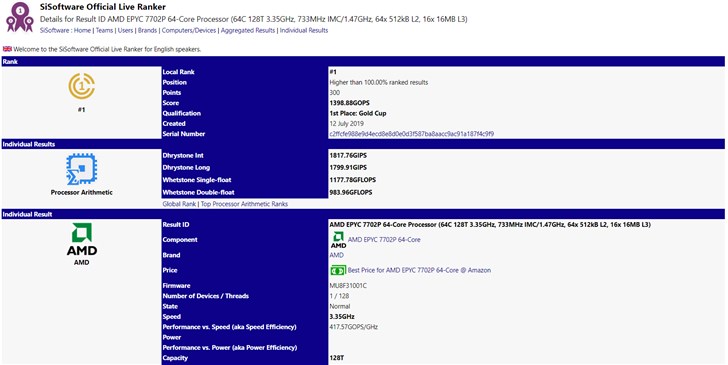The image size is (728, 365).
Task: Click the 'Processor Arithmetic' caption text
Action: [81, 192]
